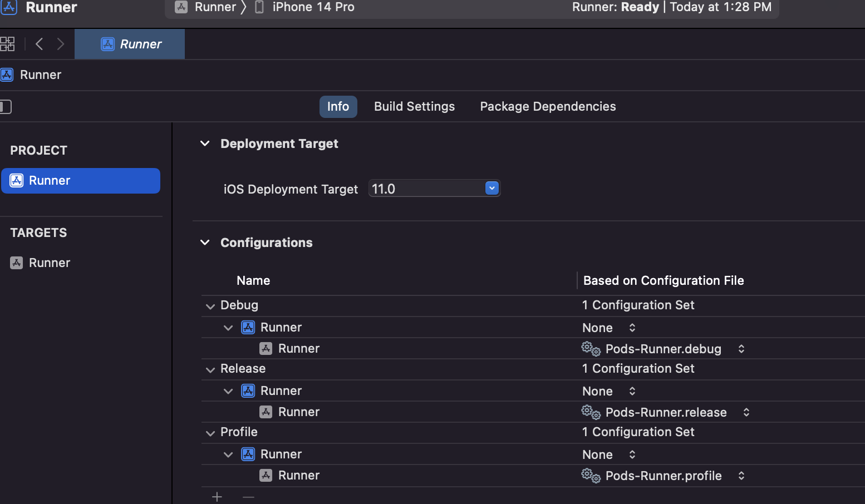Open the Pods-Runner.debug configuration popup

point(663,349)
